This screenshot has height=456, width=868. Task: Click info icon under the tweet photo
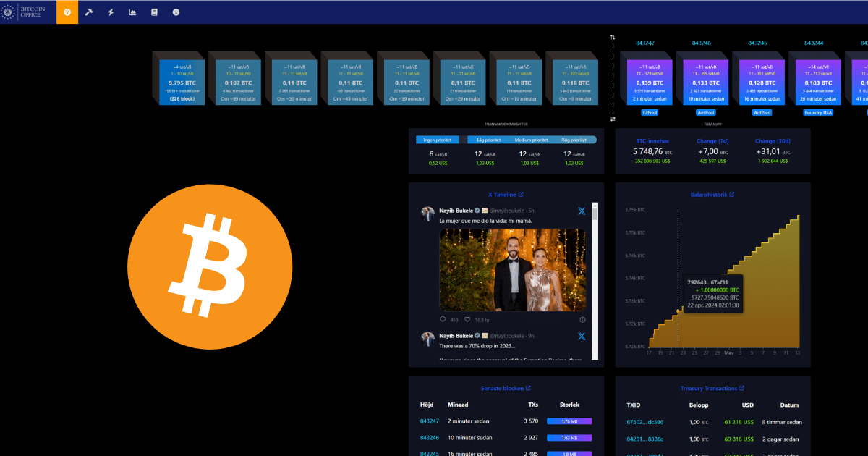(x=582, y=319)
